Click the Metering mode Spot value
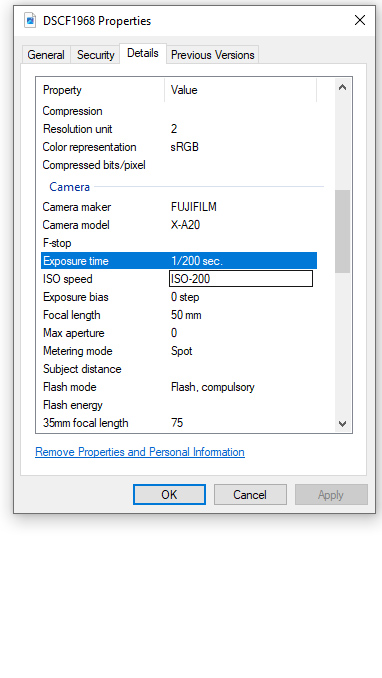This screenshot has width=382, height=678. [x=182, y=351]
